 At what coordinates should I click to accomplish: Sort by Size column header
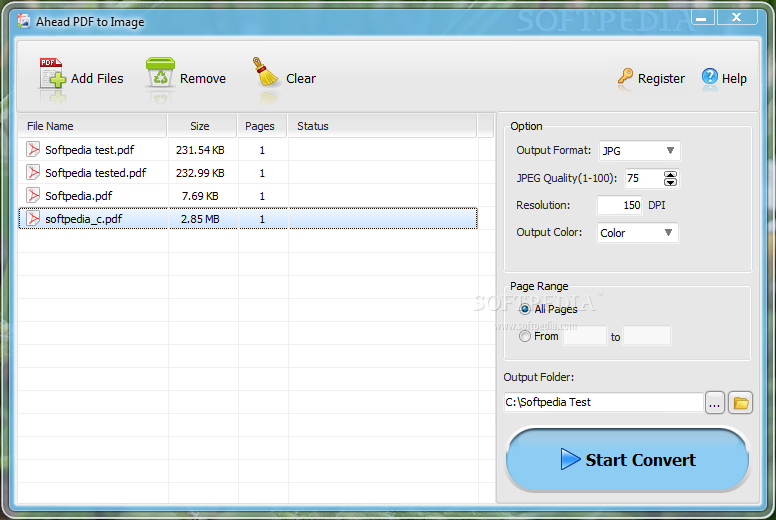point(202,126)
